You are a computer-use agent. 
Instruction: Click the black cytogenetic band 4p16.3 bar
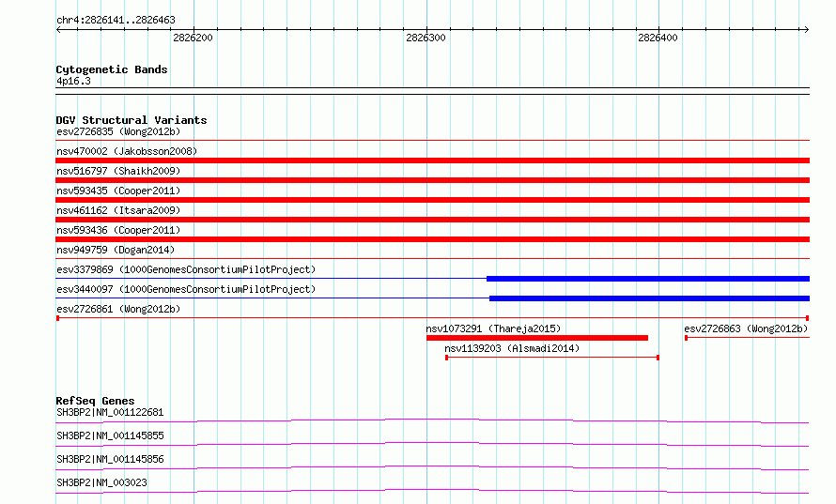pos(432,91)
